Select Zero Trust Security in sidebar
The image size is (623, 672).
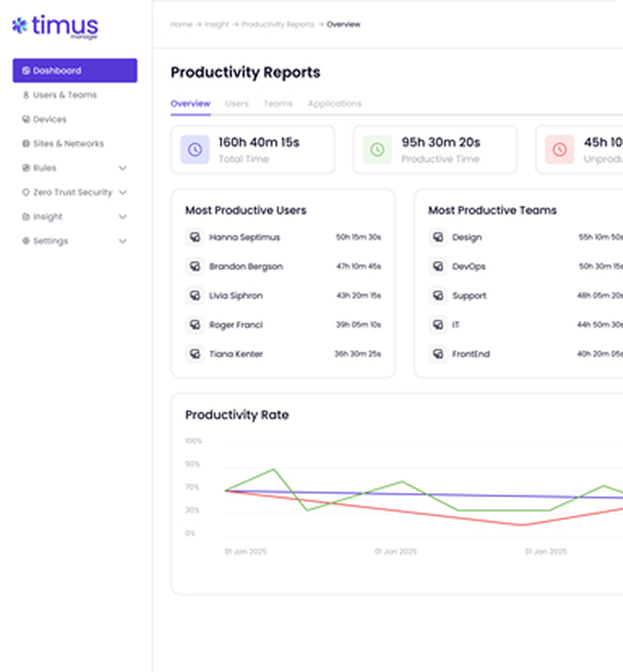coord(72,192)
